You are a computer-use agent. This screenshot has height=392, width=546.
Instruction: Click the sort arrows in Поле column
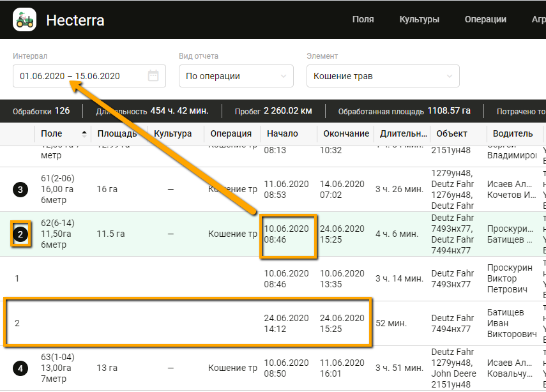click(84, 134)
